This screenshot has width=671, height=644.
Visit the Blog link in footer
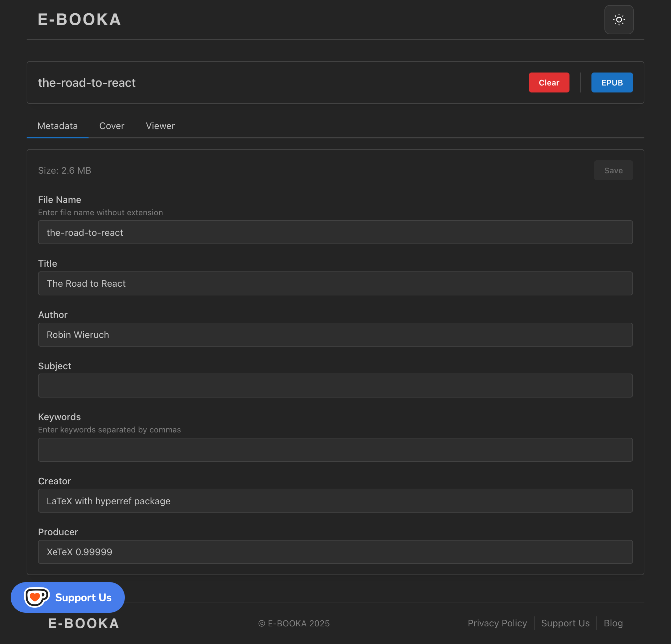coord(613,623)
